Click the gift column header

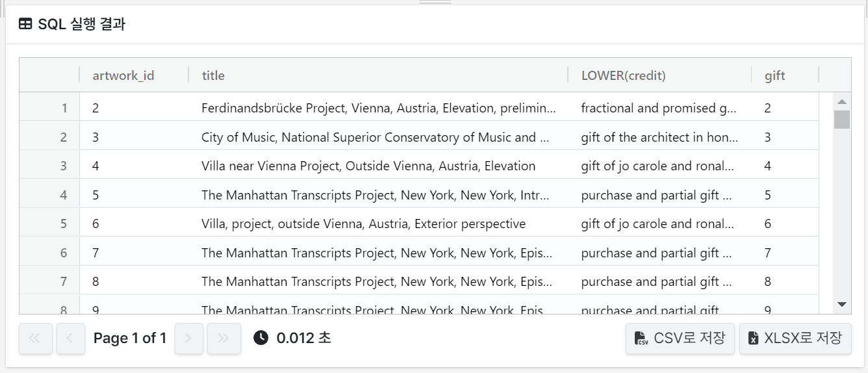[x=774, y=75]
